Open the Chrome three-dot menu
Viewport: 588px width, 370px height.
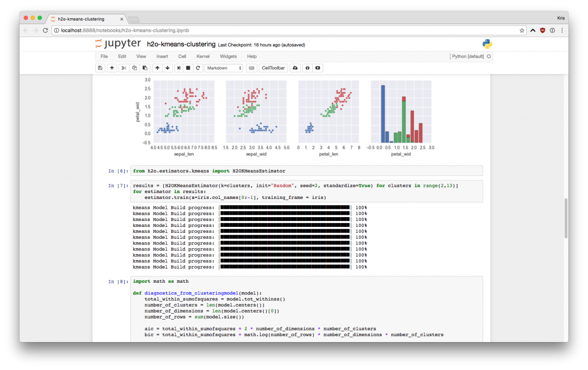(562, 30)
